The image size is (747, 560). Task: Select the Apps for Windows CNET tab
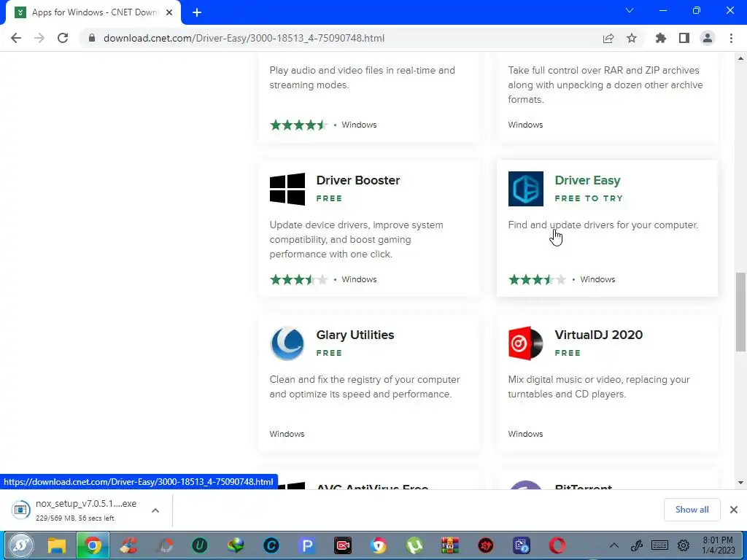tap(93, 12)
